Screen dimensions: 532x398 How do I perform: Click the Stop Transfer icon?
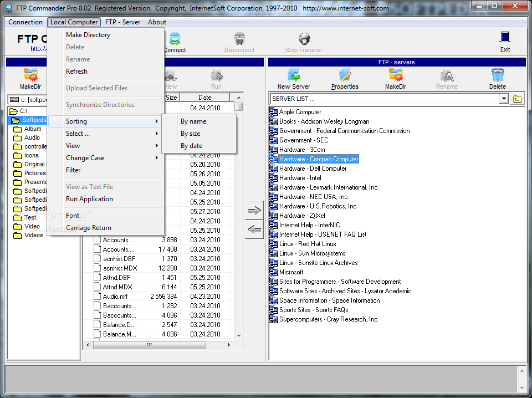tap(304, 38)
